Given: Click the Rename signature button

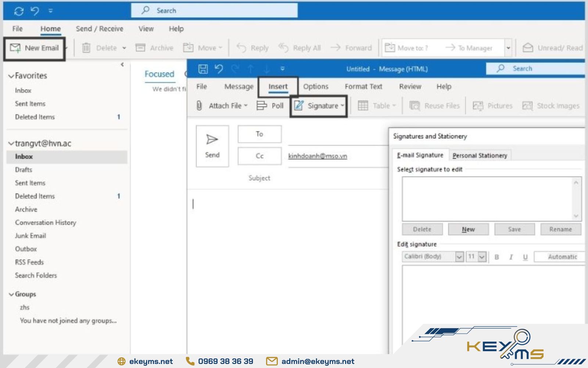Looking at the screenshot, I should point(560,229).
